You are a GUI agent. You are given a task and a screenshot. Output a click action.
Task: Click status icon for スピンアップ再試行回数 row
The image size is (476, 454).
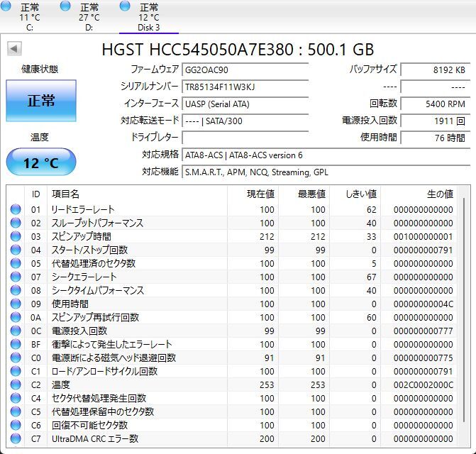point(16,317)
